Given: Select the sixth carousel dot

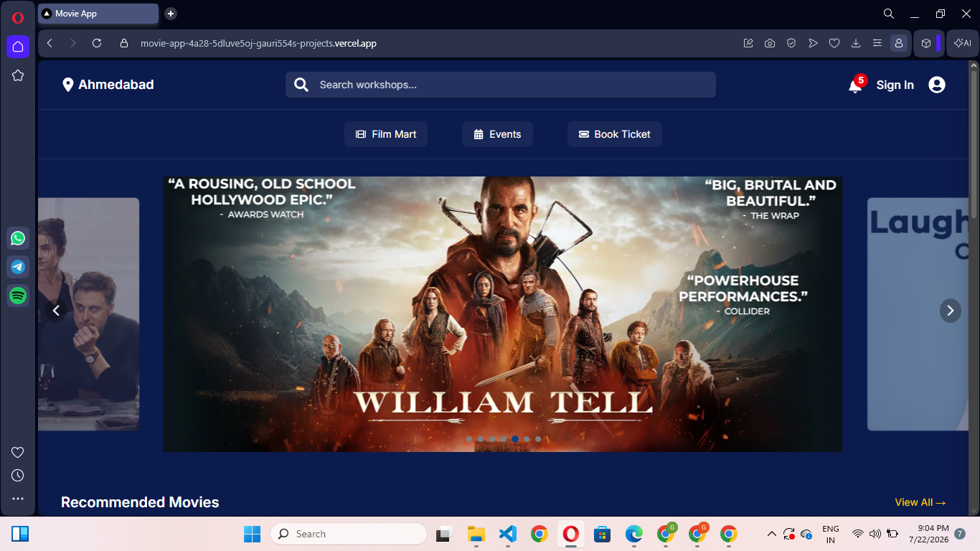Looking at the screenshot, I should point(527,439).
